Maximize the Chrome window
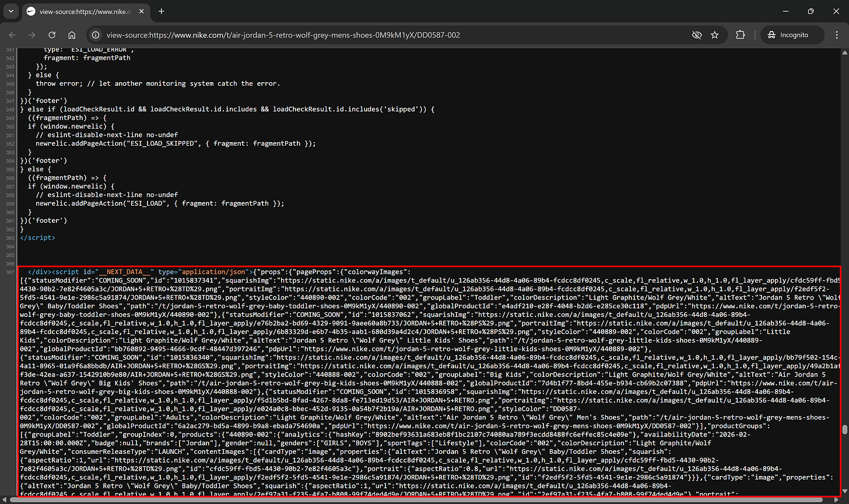Image resolution: width=849 pixels, height=504 pixels. coord(811,11)
